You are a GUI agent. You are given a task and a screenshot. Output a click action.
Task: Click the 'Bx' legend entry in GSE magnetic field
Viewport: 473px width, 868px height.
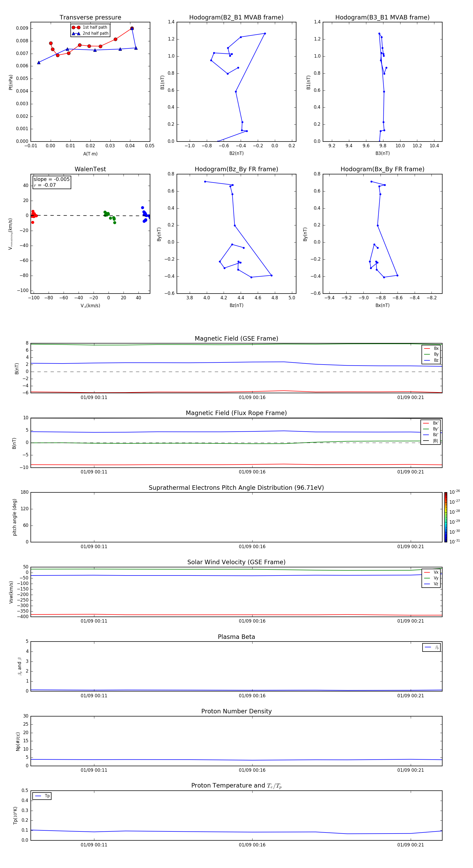click(x=431, y=349)
